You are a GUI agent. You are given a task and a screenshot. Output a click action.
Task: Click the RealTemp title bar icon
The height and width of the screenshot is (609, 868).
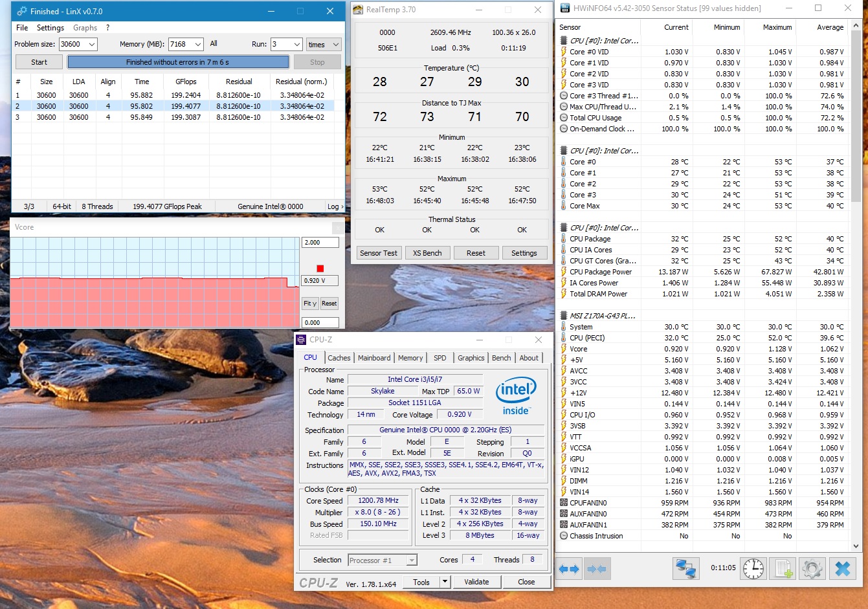[x=359, y=10]
